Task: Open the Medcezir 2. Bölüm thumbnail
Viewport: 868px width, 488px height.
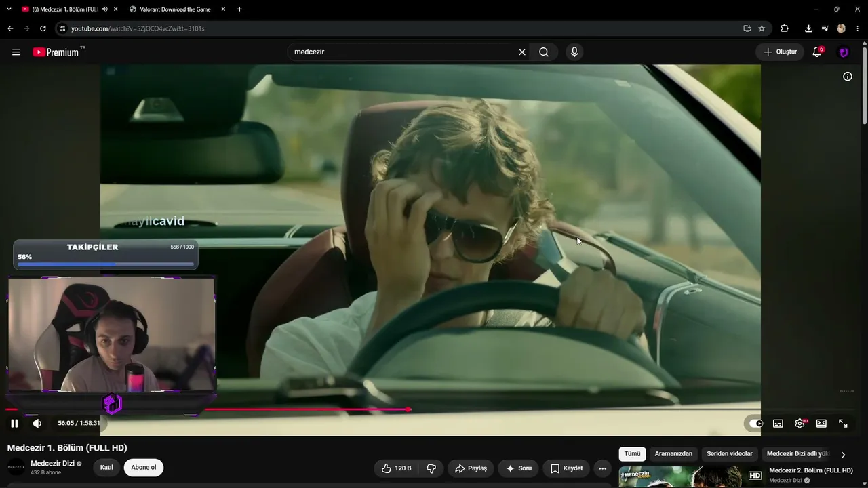Action: click(690, 477)
